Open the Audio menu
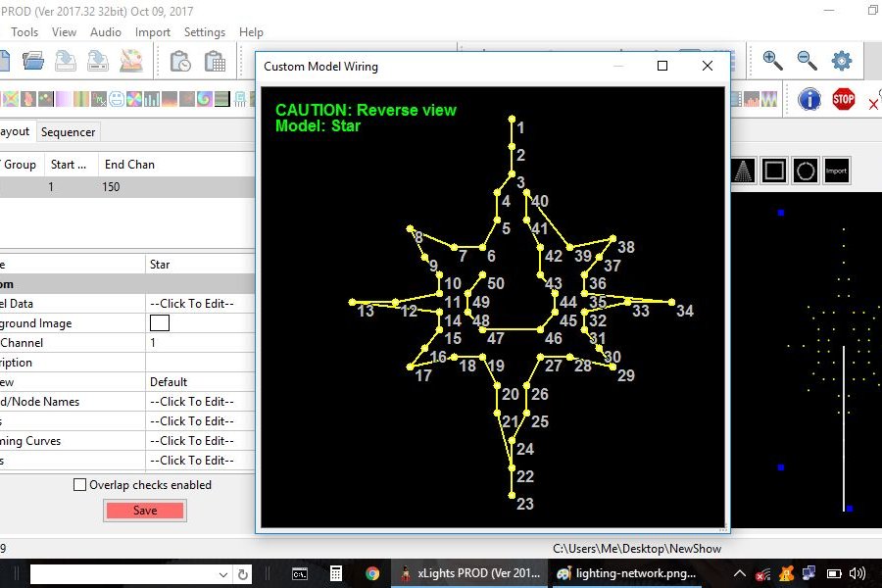This screenshot has height=588, width=882. (x=106, y=32)
